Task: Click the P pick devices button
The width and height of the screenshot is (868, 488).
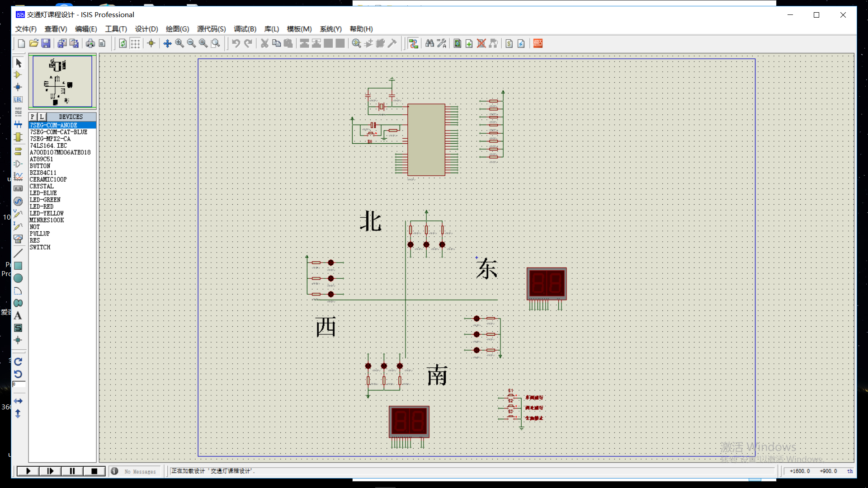Action: (33, 117)
